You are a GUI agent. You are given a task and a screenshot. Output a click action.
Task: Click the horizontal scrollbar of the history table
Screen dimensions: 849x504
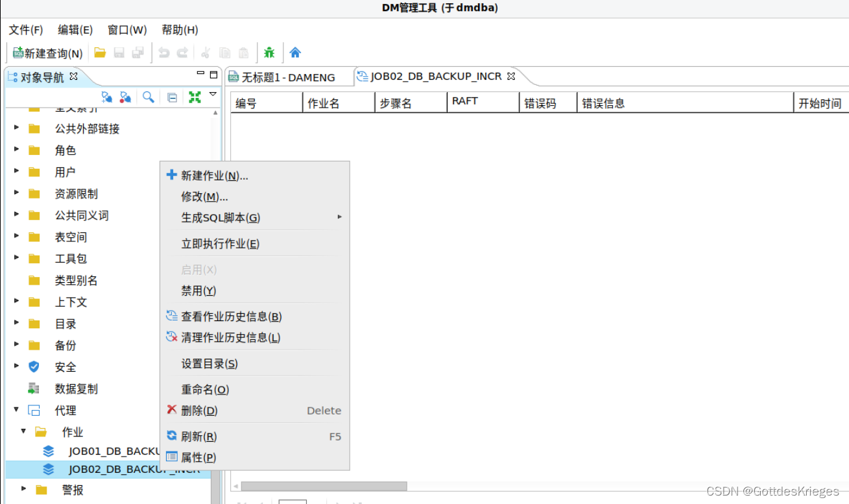click(x=324, y=486)
